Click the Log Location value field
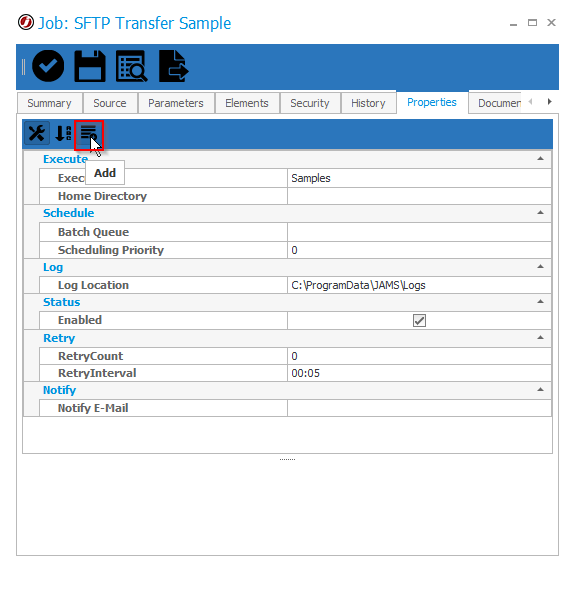The image size is (572, 597). 419,285
